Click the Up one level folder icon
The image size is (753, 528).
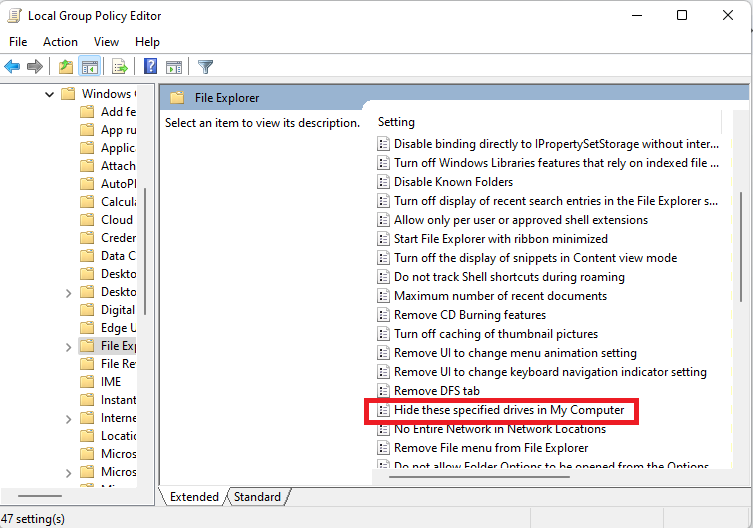click(x=66, y=66)
